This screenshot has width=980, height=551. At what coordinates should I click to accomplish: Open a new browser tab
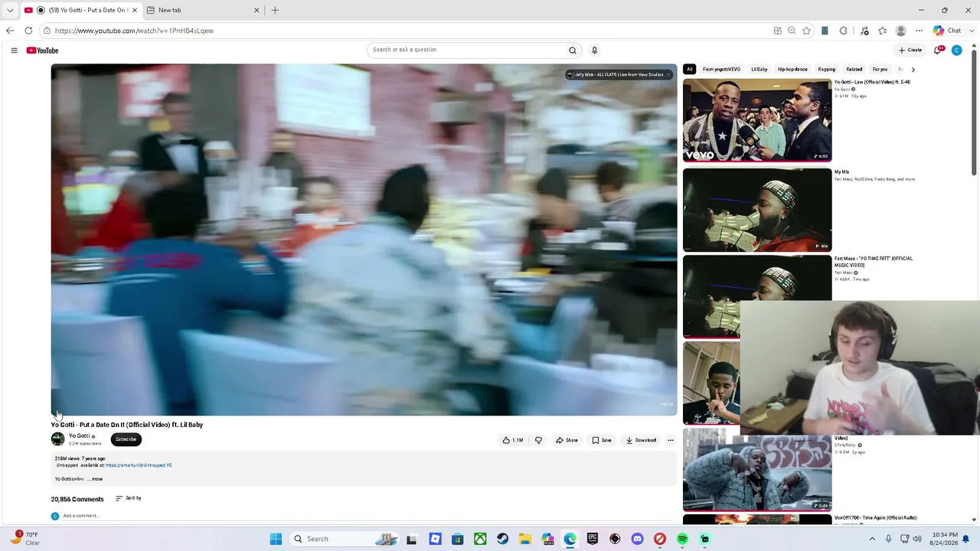[275, 10]
